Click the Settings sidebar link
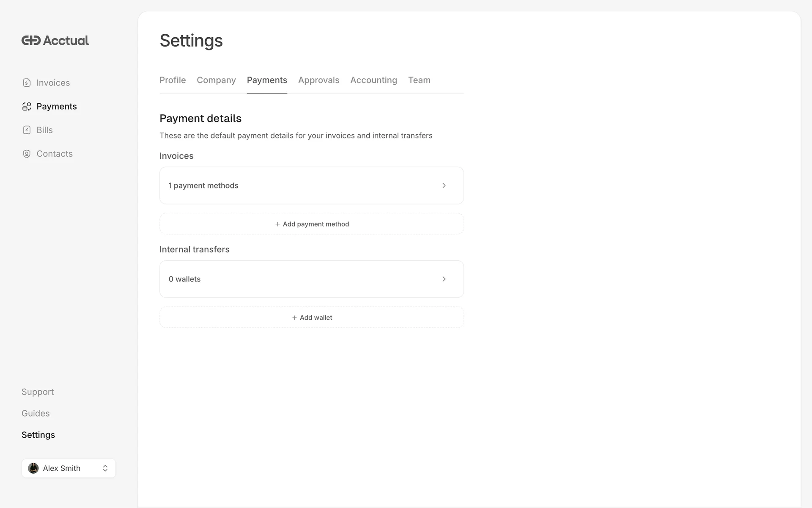 38,435
